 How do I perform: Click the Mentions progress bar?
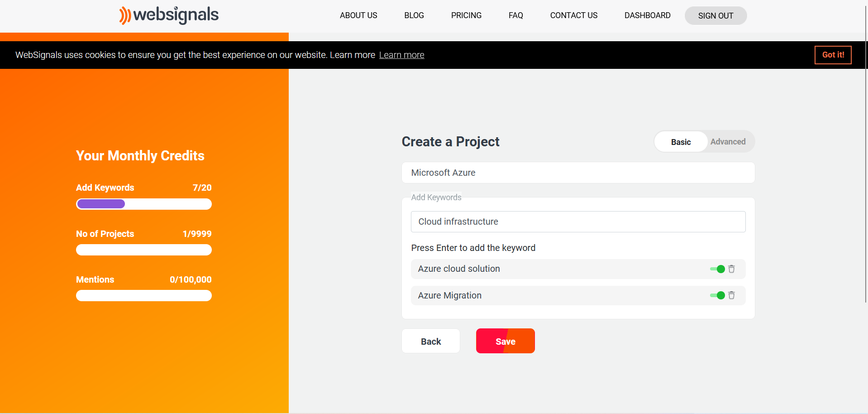(143, 295)
